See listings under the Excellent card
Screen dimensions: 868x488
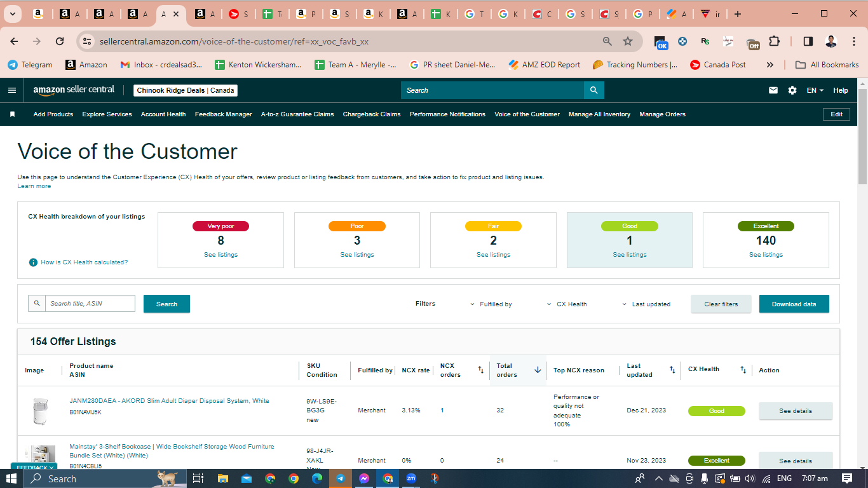click(766, 255)
